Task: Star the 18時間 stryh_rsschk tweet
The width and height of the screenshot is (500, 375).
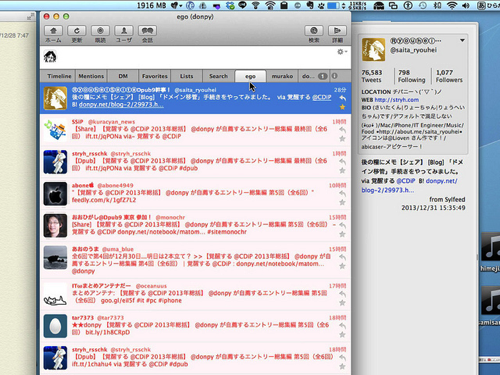Action: pyautogui.click(x=342, y=367)
